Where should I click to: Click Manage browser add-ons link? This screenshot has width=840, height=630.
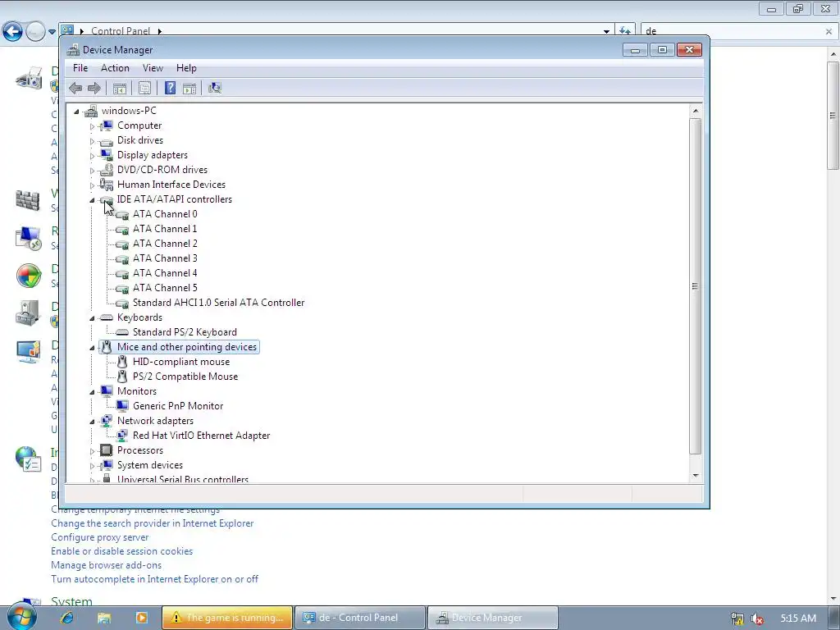(x=106, y=565)
